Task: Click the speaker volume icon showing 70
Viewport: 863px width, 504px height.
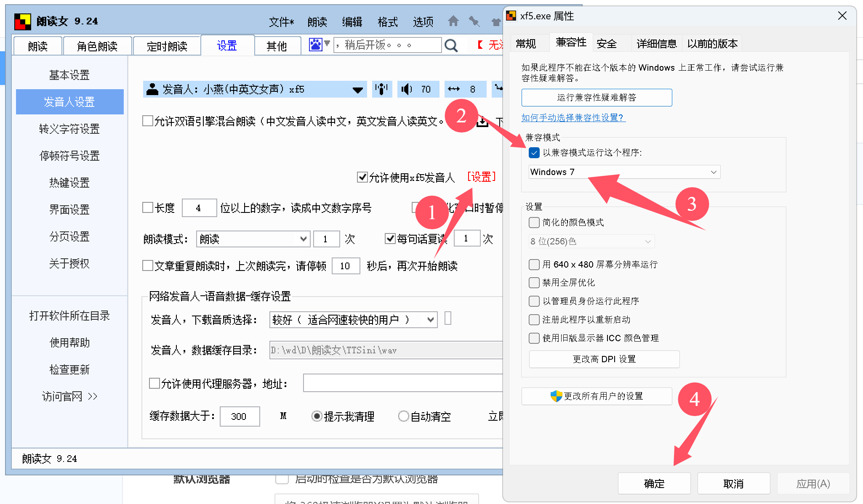Action: coord(406,89)
